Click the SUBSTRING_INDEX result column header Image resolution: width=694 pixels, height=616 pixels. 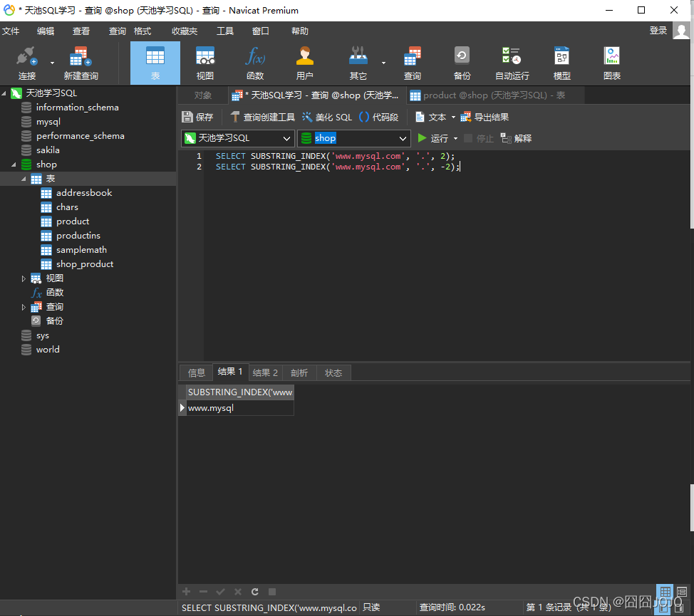pos(240,392)
